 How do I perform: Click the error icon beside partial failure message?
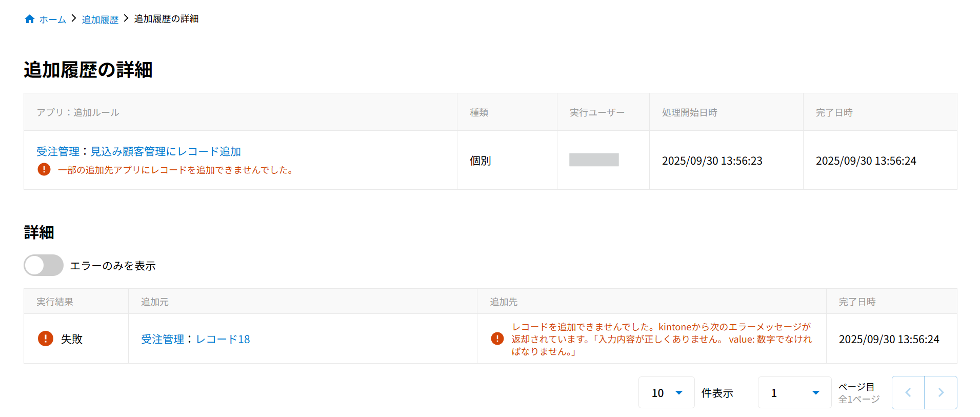pyautogui.click(x=44, y=169)
